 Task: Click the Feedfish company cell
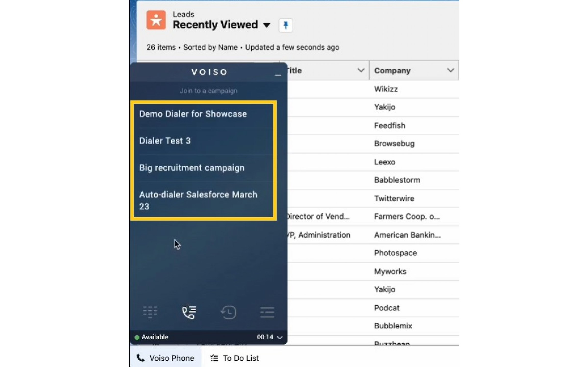coord(390,125)
